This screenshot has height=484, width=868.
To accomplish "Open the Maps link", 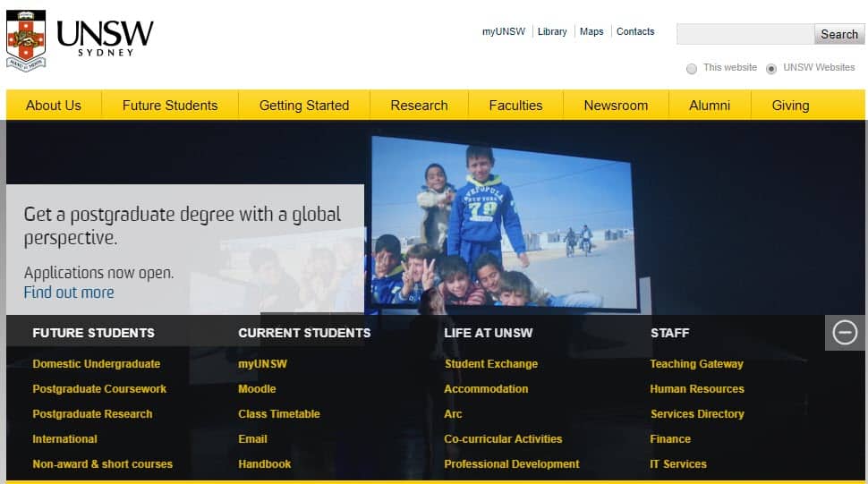I will [x=591, y=31].
